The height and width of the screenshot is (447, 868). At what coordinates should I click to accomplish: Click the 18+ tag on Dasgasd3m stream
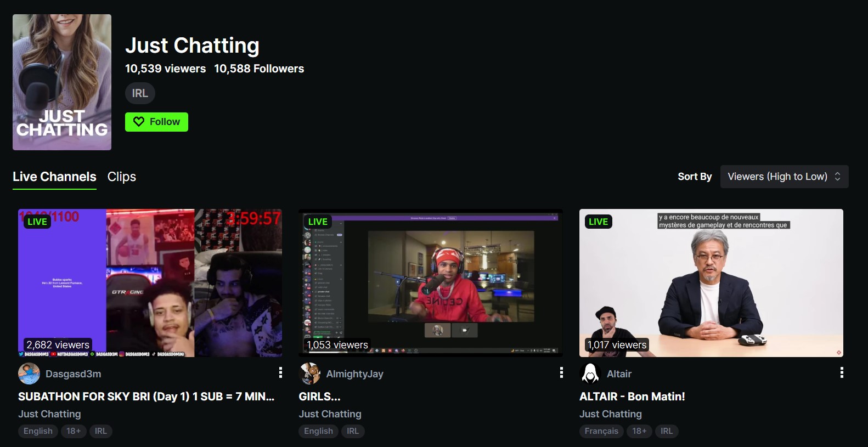coord(74,431)
